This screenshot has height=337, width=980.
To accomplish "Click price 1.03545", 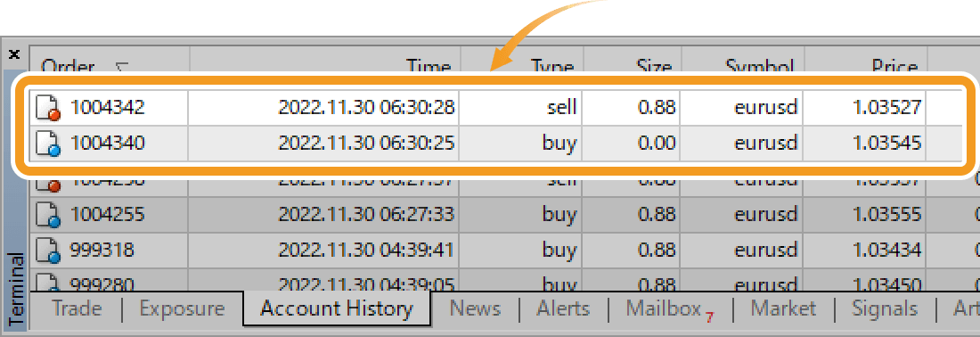I will [886, 144].
